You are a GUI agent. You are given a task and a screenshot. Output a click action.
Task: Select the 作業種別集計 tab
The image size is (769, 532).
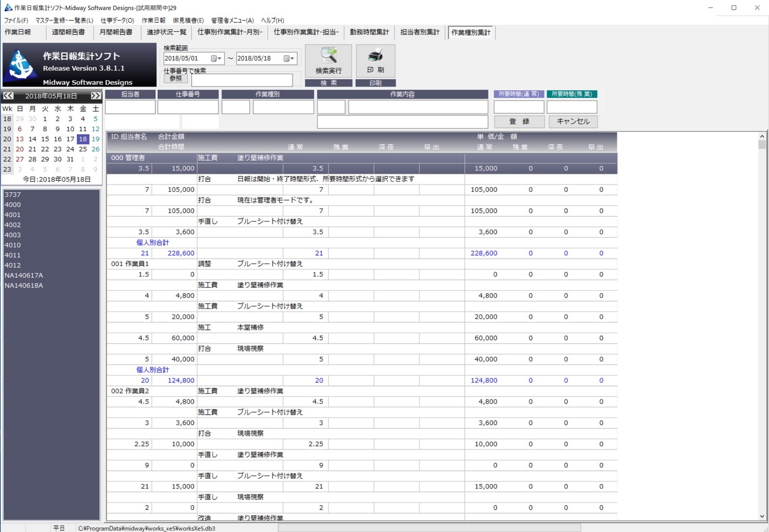[471, 33]
